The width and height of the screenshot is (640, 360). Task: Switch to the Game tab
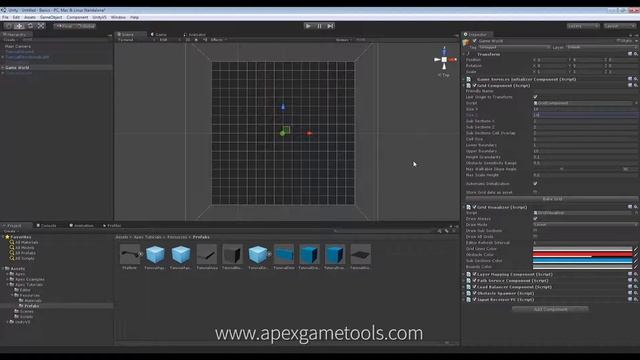pos(159,35)
